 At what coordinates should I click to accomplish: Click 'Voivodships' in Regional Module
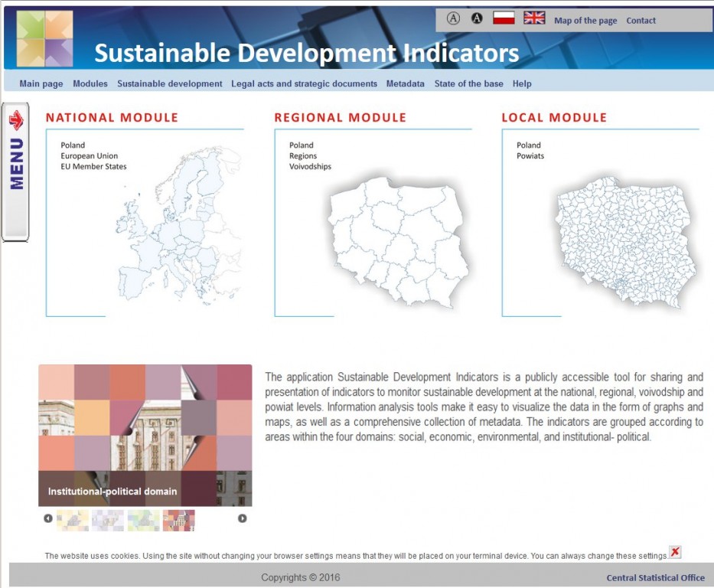coord(310,167)
